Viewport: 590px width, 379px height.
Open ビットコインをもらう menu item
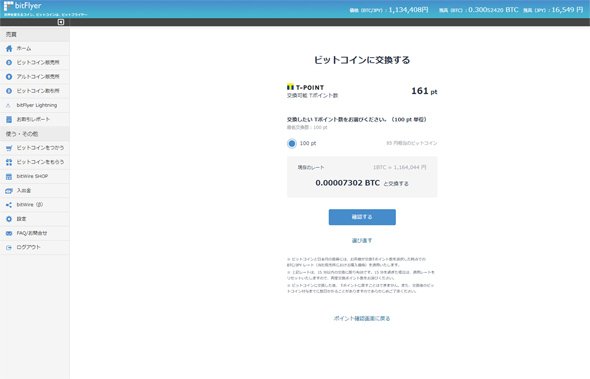pos(35,162)
